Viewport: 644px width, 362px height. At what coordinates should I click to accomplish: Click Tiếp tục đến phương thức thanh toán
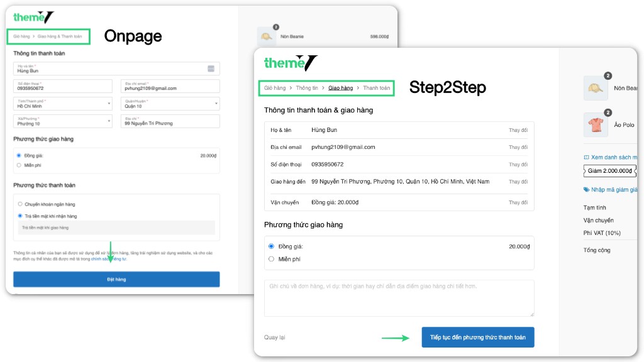[x=477, y=337]
